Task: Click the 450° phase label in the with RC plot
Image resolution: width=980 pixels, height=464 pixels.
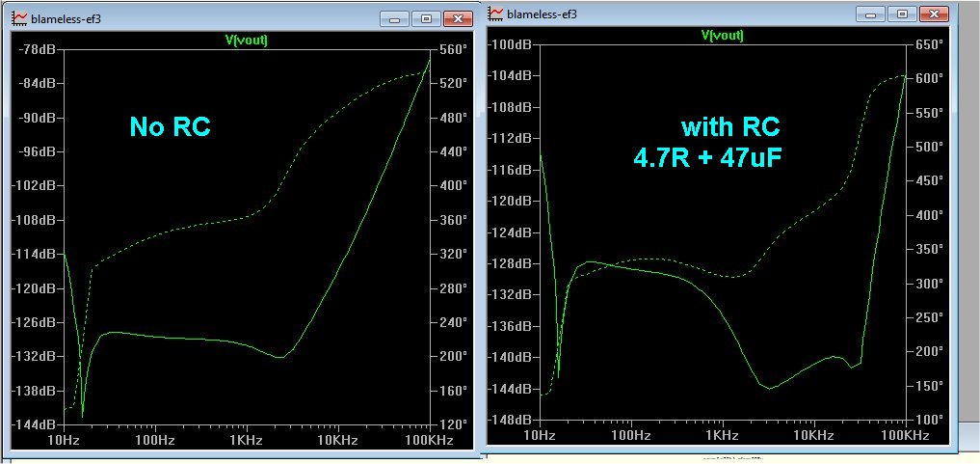Action: coord(930,180)
